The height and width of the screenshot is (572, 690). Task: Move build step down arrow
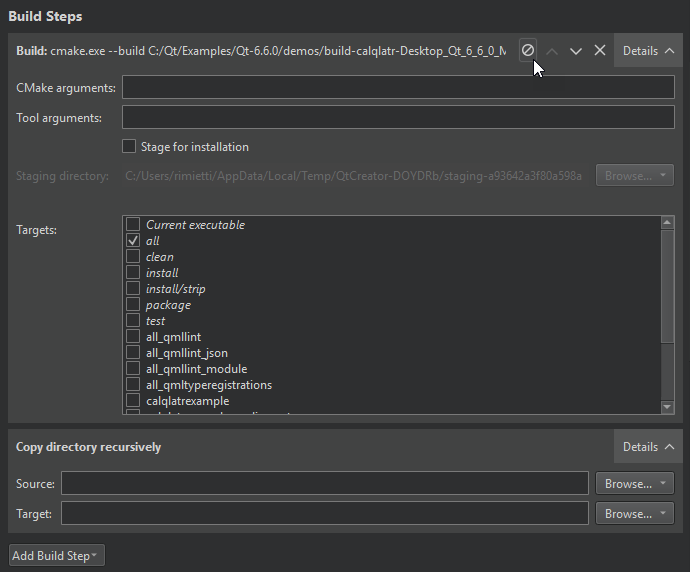[x=576, y=50]
